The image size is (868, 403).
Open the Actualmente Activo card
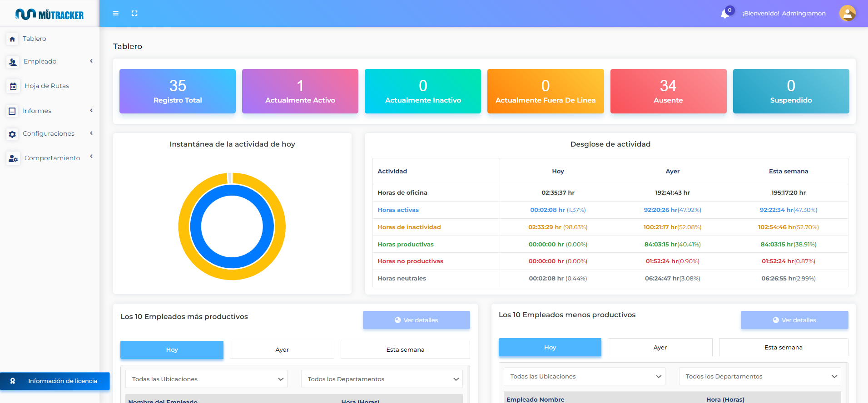tap(300, 91)
